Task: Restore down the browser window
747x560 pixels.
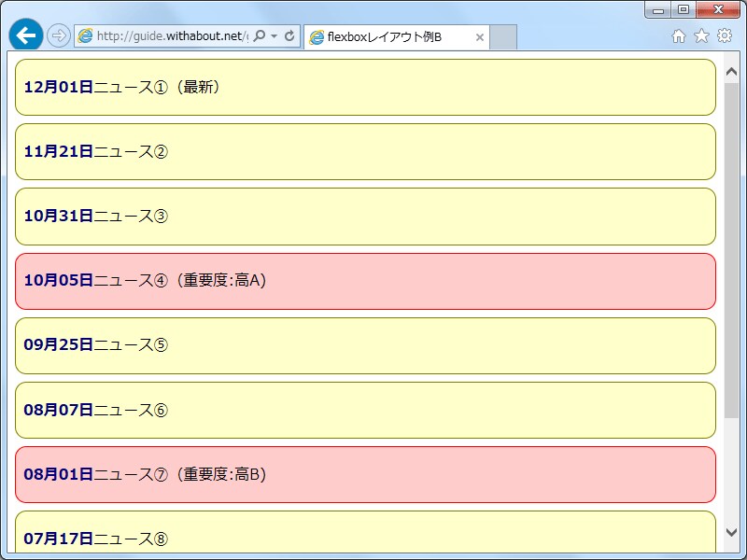Action: click(684, 9)
